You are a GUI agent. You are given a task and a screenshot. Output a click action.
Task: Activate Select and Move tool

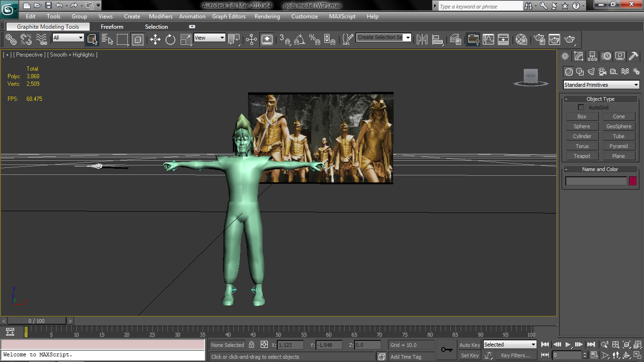point(155,40)
